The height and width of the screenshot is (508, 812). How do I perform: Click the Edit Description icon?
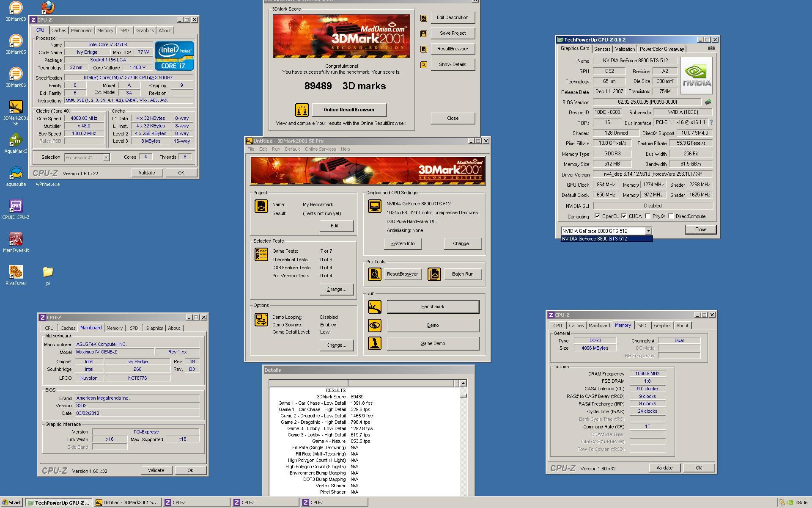pos(423,18)
